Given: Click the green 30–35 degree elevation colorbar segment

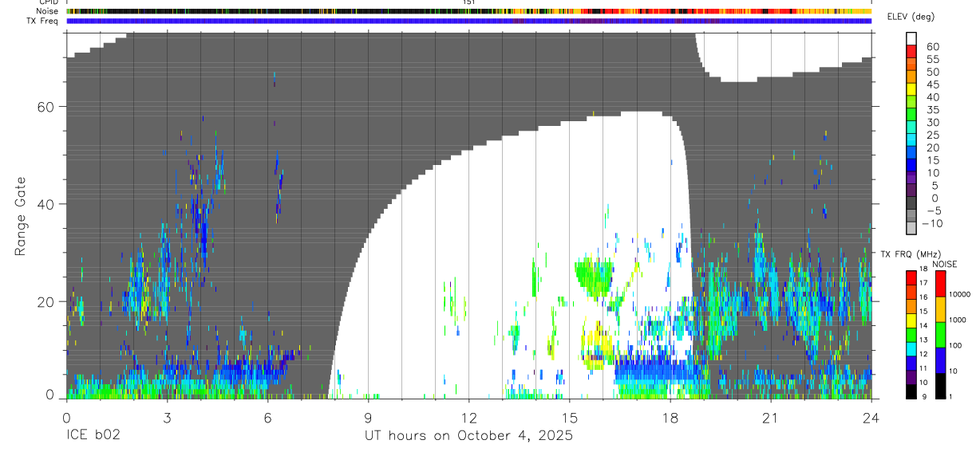Looking at the screenshot, I should click(x=911, y=116).
